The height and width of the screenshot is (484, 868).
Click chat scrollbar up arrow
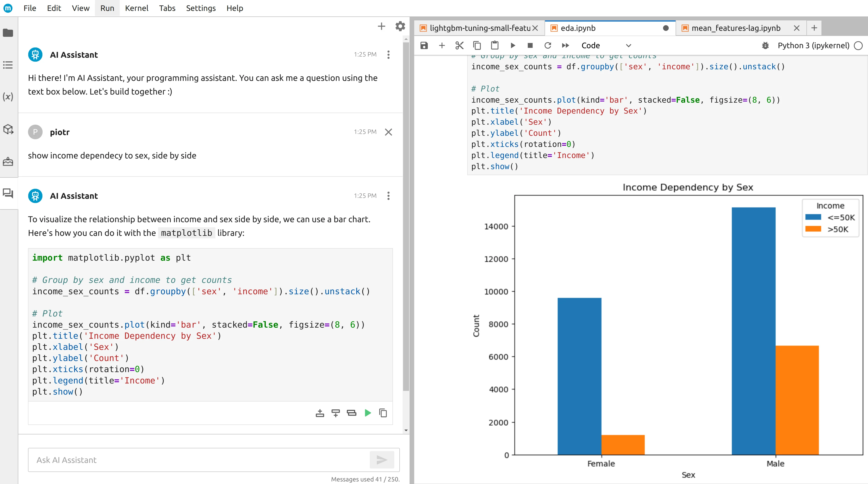click(406, 39)
